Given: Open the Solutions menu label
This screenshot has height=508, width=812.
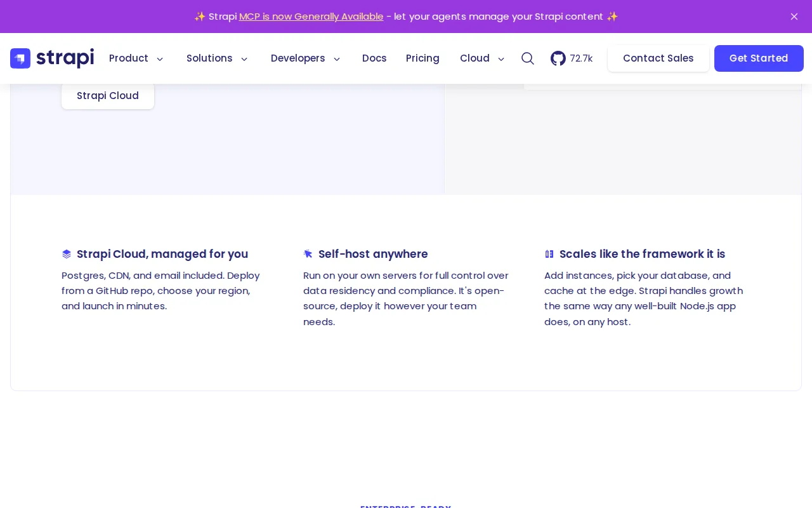Looking at the screenshot, I should click(209, 58).
